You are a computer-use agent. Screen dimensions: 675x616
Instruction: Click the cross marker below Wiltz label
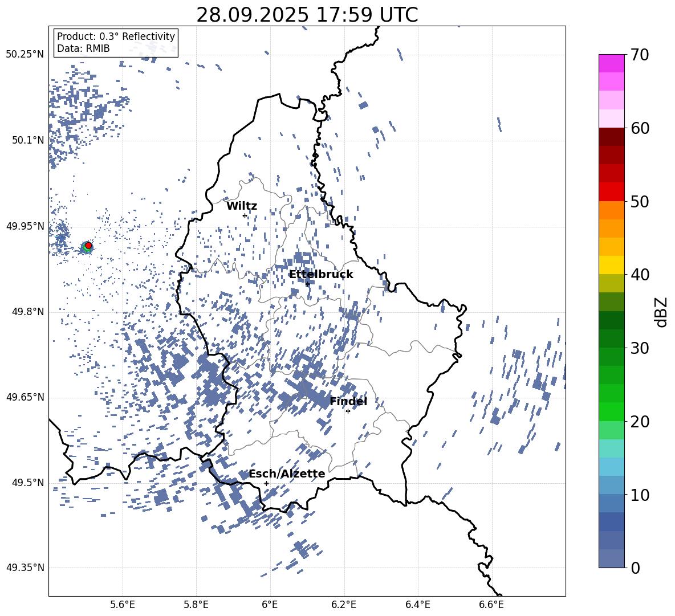(x=245, y=215)
